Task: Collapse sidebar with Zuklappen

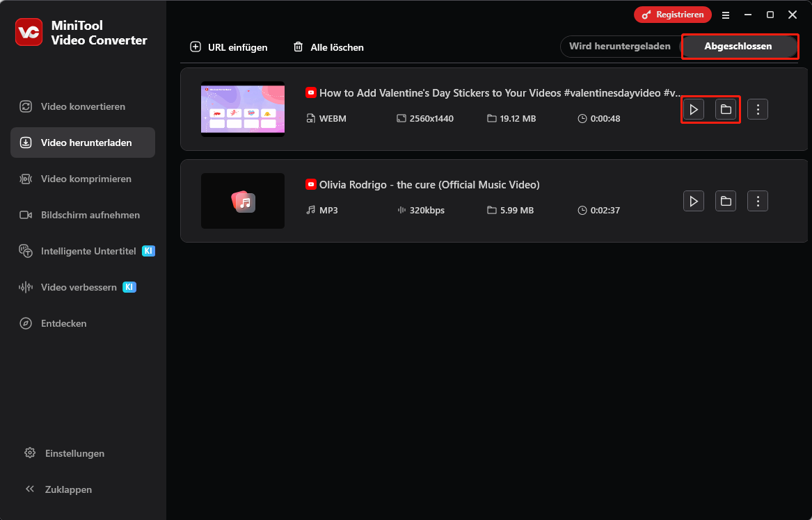Action: [x=58, y=489]
